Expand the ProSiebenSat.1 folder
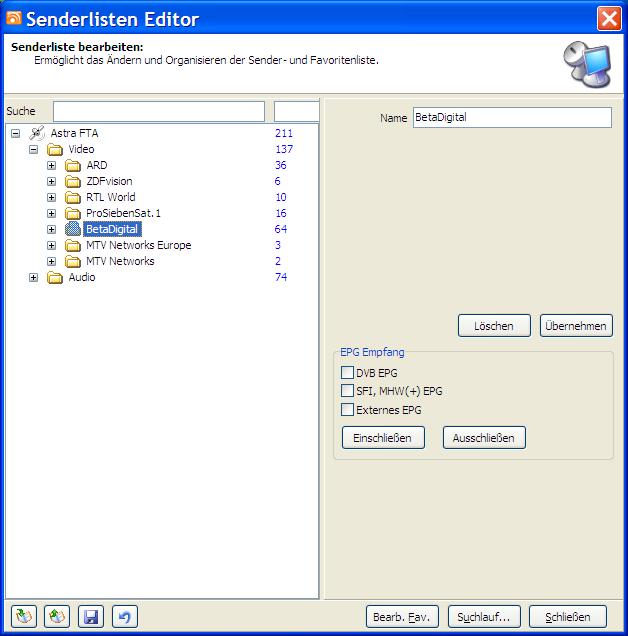This screenshot has height=636, width=628. [52, 213]
